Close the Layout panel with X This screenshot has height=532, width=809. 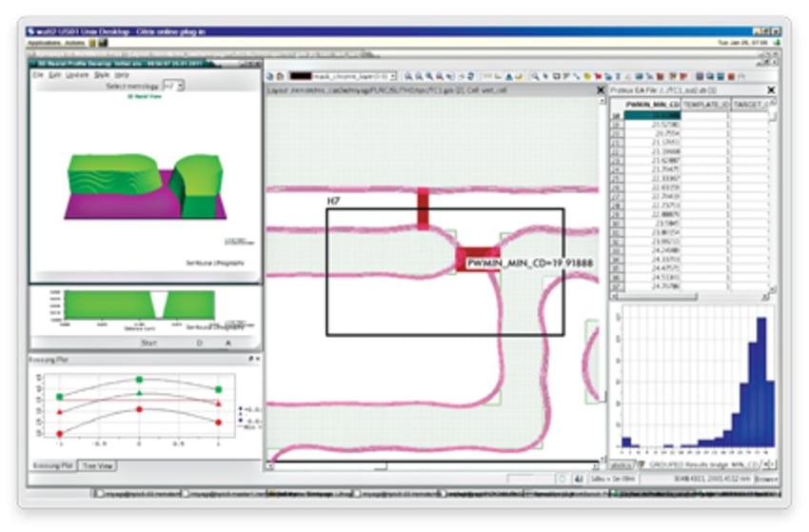click(600, 89)
